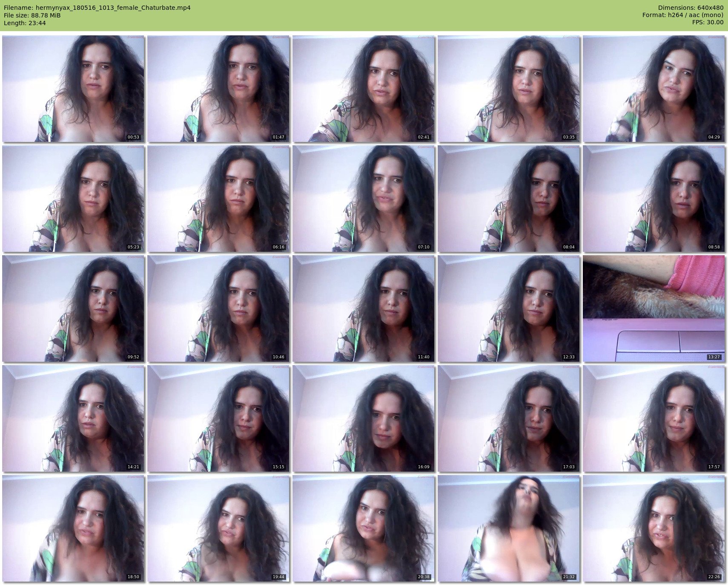The width and height of the screenshot is (728, 585).
Task: Select the frame marked 07:10
Action: [x=364, y=199]
